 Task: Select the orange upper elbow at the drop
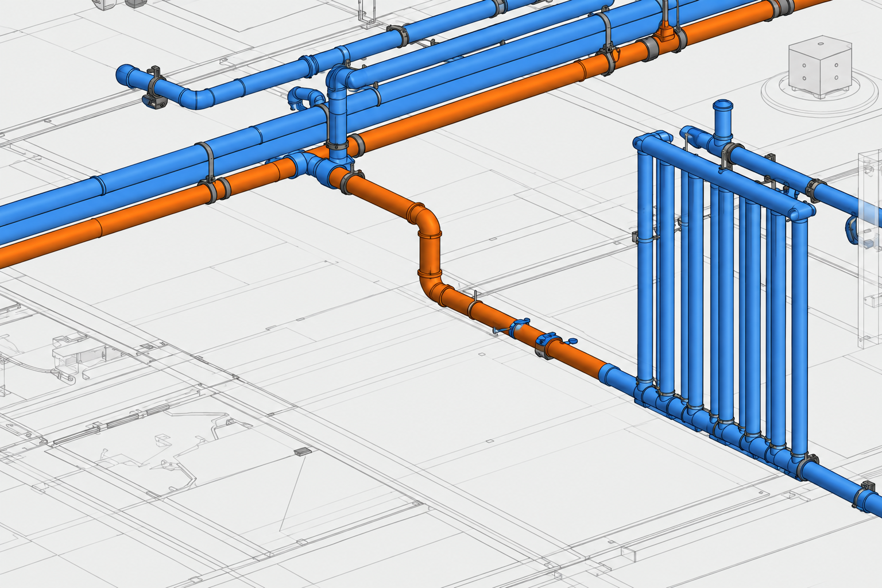pyautogui.click(x=426, y=220)
